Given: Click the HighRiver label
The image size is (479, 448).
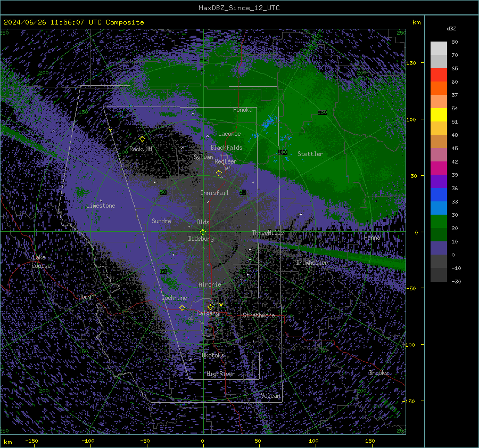Looking at the screenshot, I should [220, 374].
